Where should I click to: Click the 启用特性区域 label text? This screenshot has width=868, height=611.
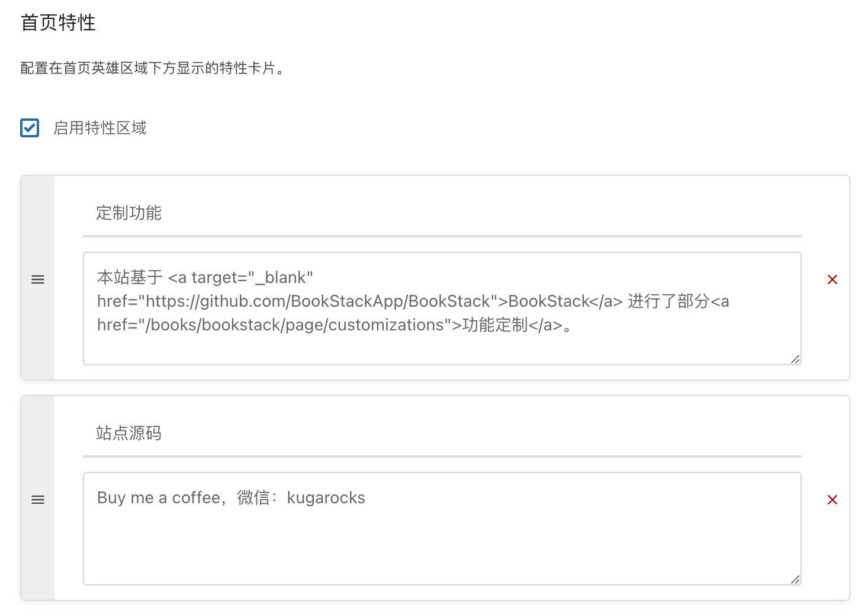pyautogui.click(x=99, y=128)
